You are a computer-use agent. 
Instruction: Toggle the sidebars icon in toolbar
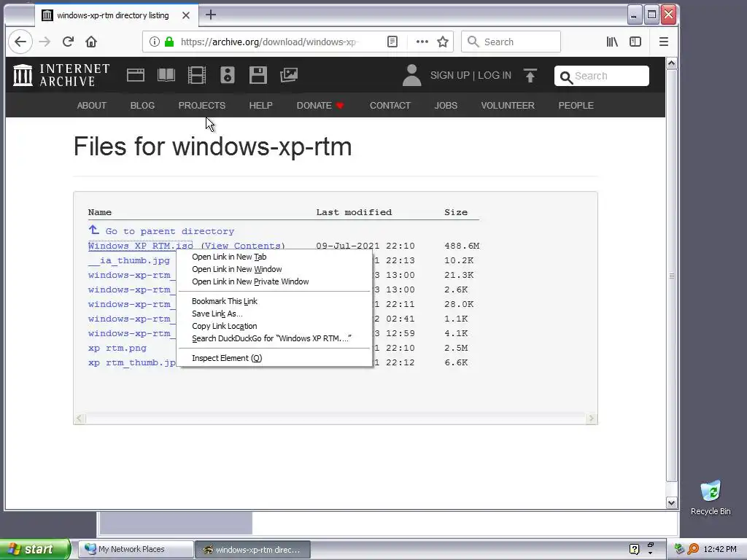point(635,42)
